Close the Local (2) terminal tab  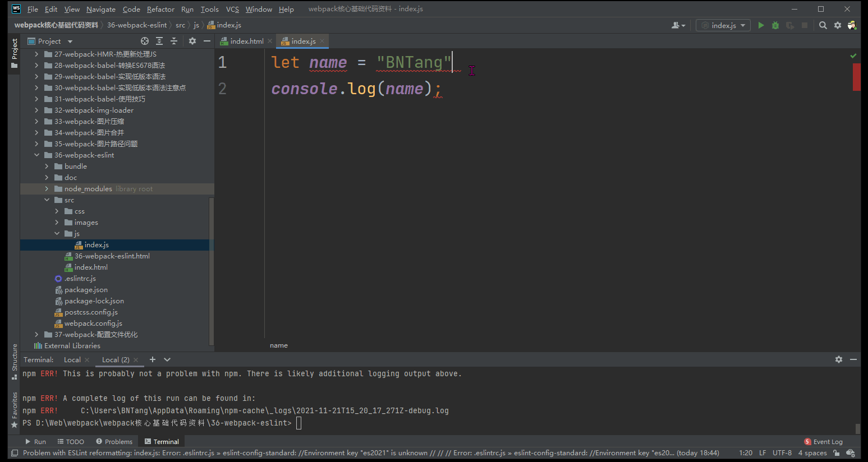point(136,360)
